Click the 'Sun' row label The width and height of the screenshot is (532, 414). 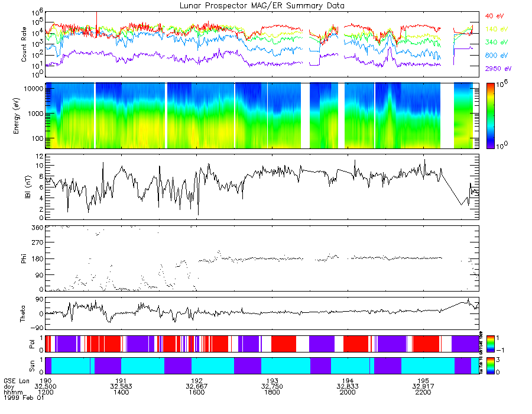32,366
